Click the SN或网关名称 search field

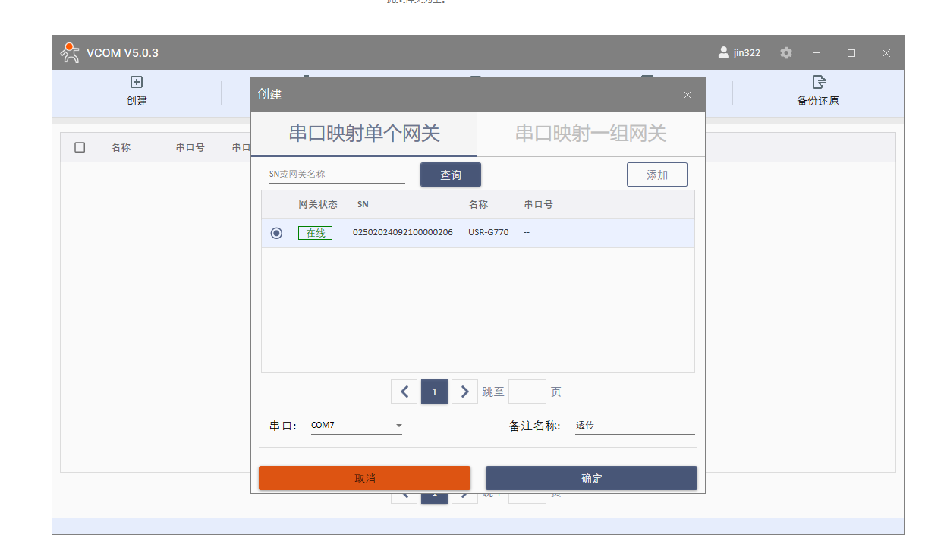pyautogui.click(x=336, y=175)
